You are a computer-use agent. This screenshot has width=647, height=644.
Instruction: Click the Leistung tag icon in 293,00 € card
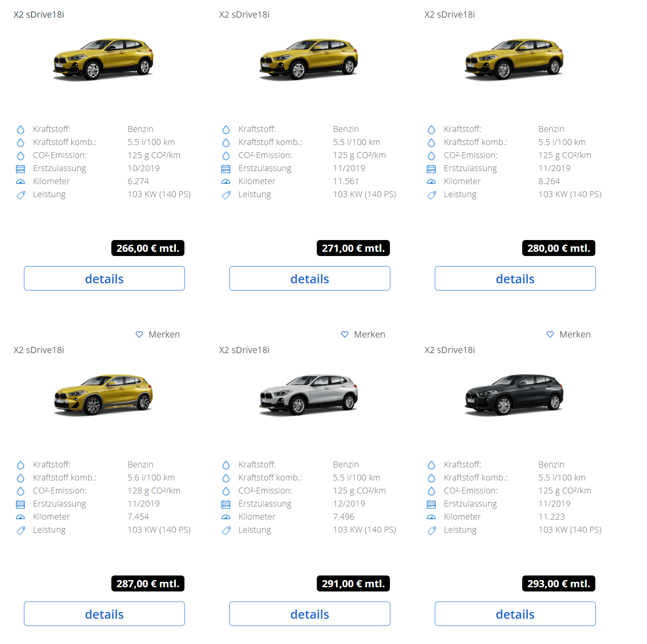(431, 531)
